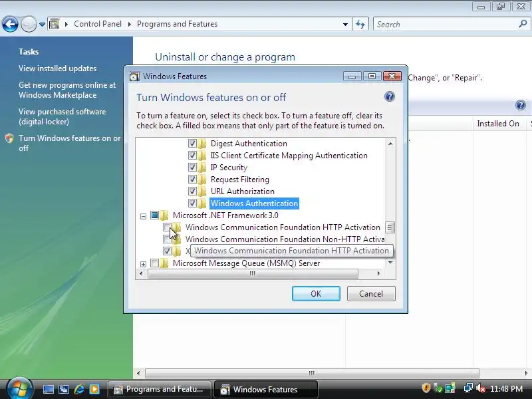Uncheck IIS Client Certificate Mapping Authentication checkbox
Screen dimensions: 532x399
pos(192,156)
